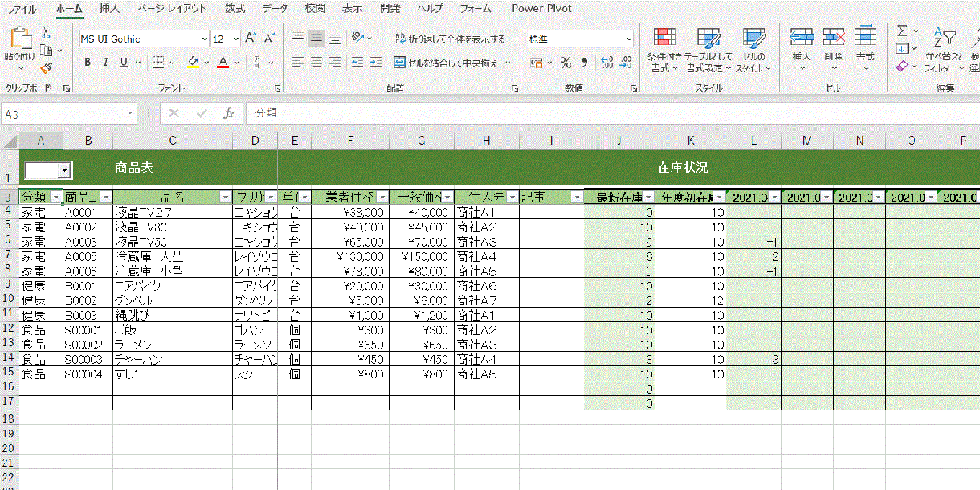Screen dimensions: 980x490
Task: Open the ファイル menu tab
Action: click(x=22, y=9)
